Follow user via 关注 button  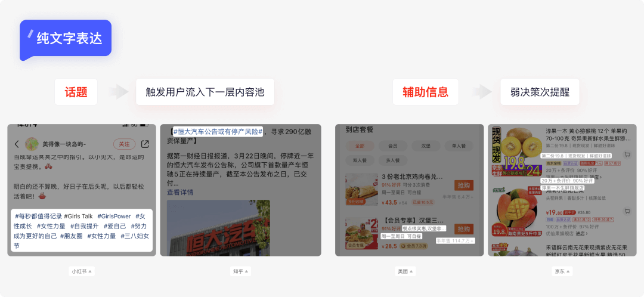pyautogui.click(x=124, y=144)
